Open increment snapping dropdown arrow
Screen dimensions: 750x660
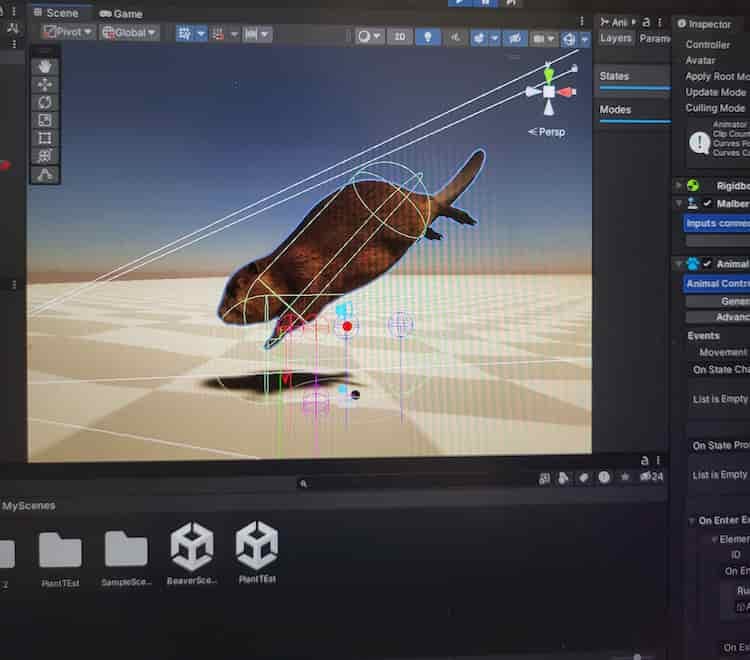click(265, 34)
